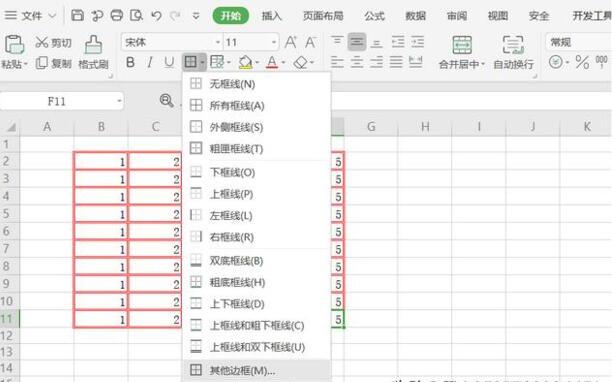Image resolution: width=612 pixels, height=382 pixels.
Task: Click 合并居中 merge and center
Action: click(x=462, y=52)
